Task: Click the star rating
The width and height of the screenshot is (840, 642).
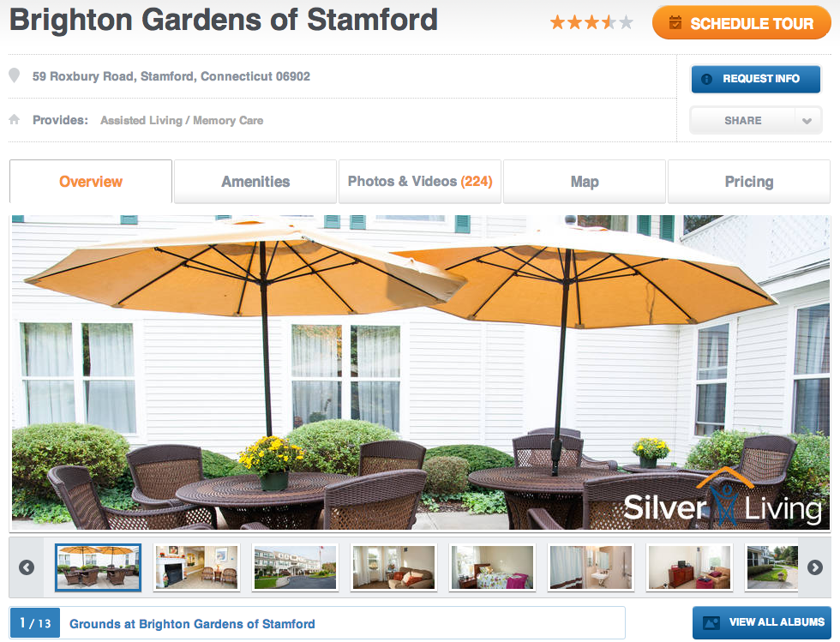Action: [591, 22]
